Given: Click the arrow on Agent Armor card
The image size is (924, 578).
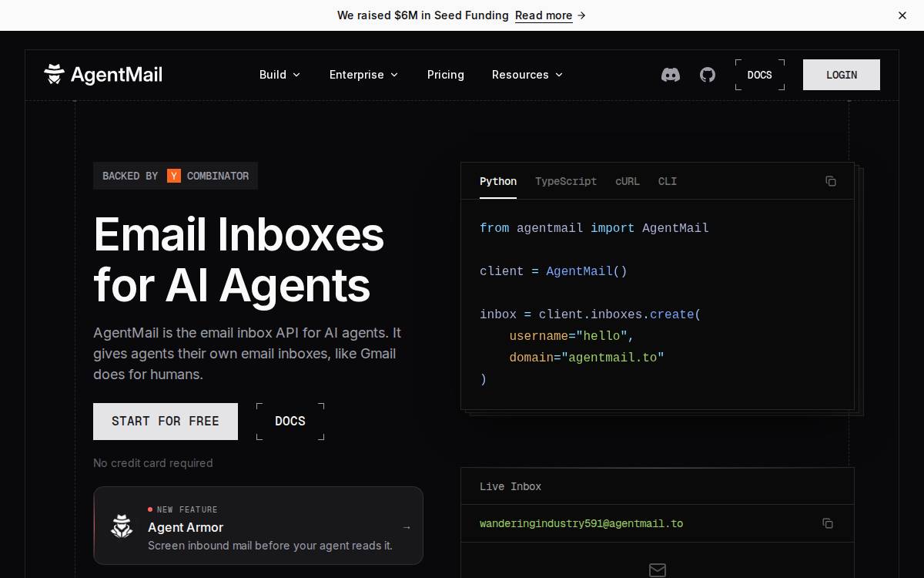Looking at the screenshot, I should point(407,528).
